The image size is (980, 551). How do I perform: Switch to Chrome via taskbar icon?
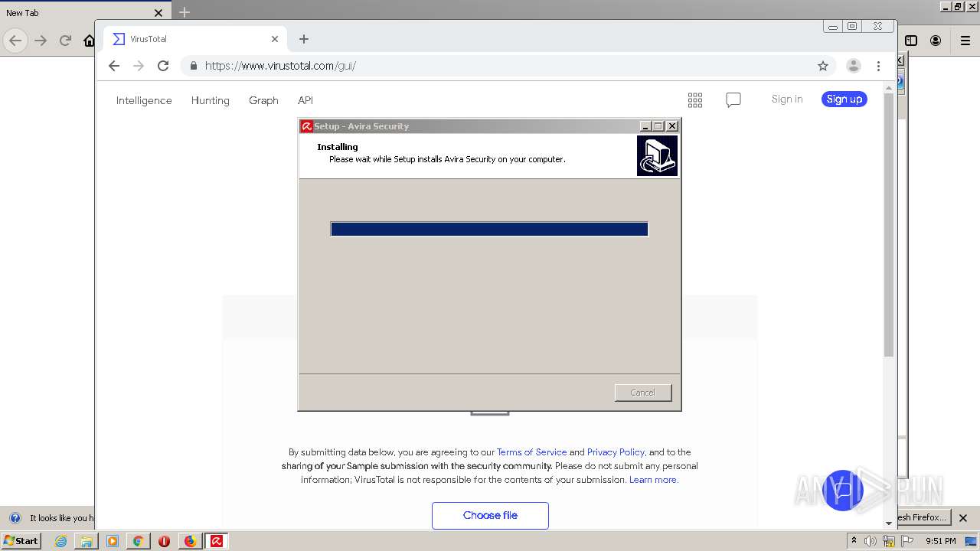click(x=139, y=541)
